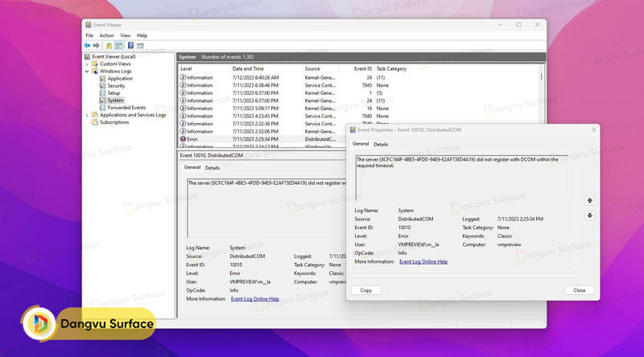Click the Forwarded Events log icon

103,108
